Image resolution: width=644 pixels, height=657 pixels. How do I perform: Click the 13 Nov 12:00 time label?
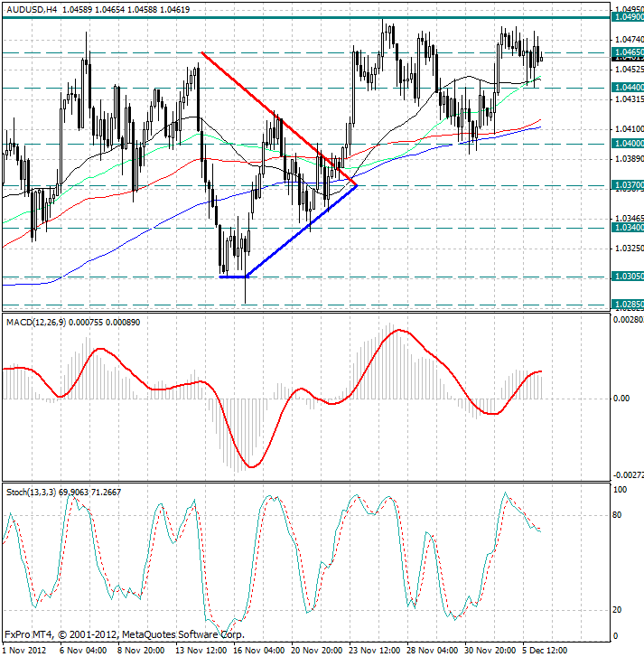tap(201, 651)
